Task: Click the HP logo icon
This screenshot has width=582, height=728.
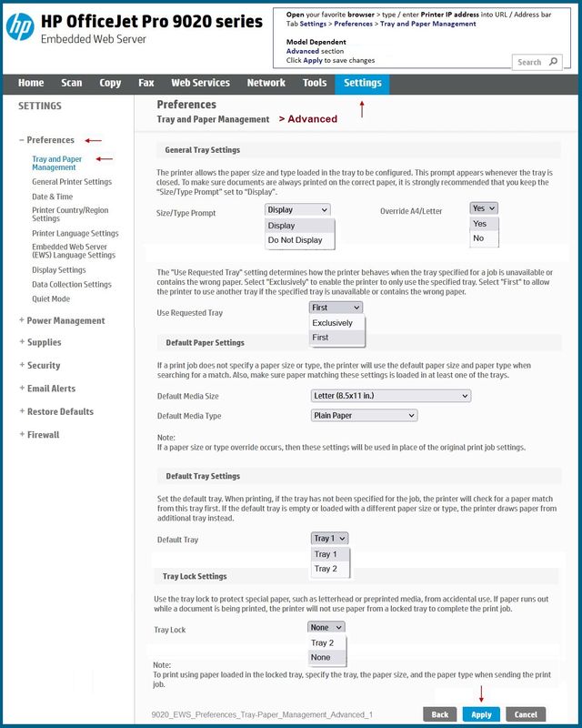Action: click(x=20, y=26)
